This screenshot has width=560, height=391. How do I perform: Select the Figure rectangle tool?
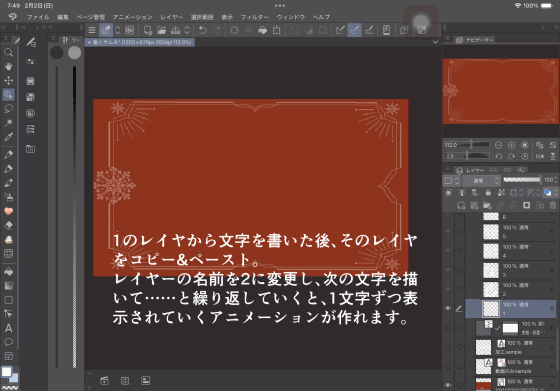(8, 300)
